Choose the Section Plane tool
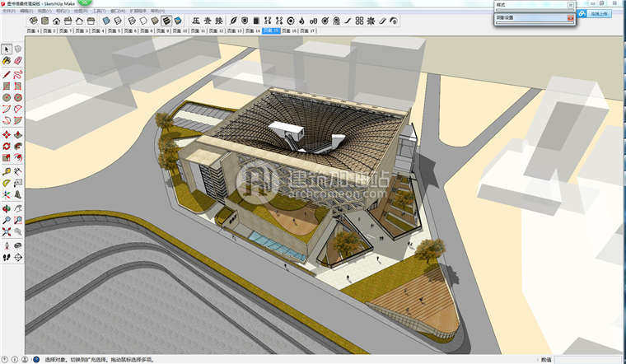626x364 pixels. pyautogui.click(x=18, y=258)
